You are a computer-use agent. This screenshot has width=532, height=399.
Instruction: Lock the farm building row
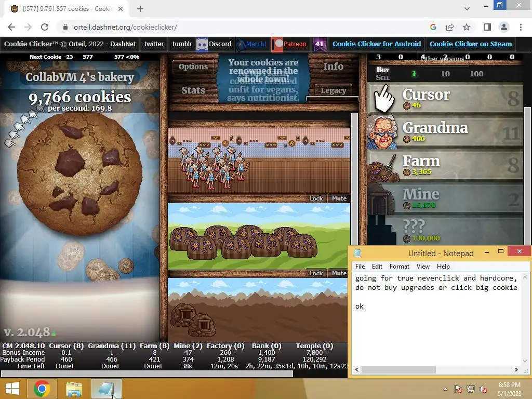316,273
